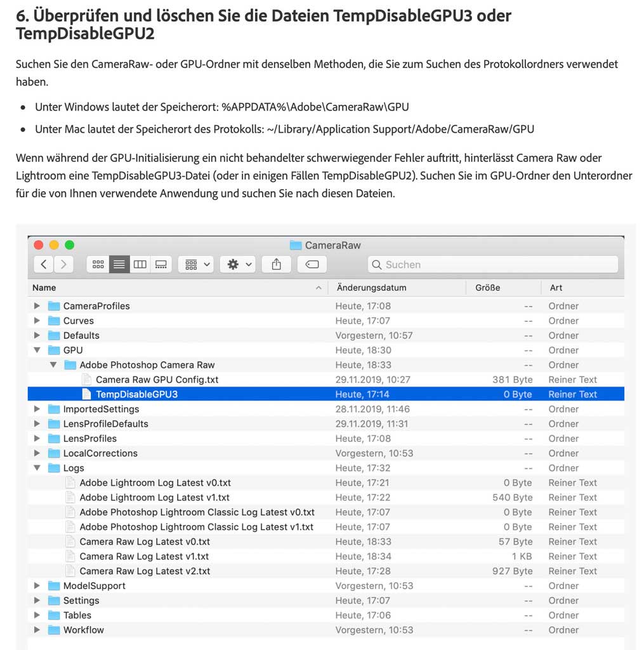This screenshot has height=650, width=644.
Task: Expand the Workflow folder triangle
Action: (x=37, y=630)
